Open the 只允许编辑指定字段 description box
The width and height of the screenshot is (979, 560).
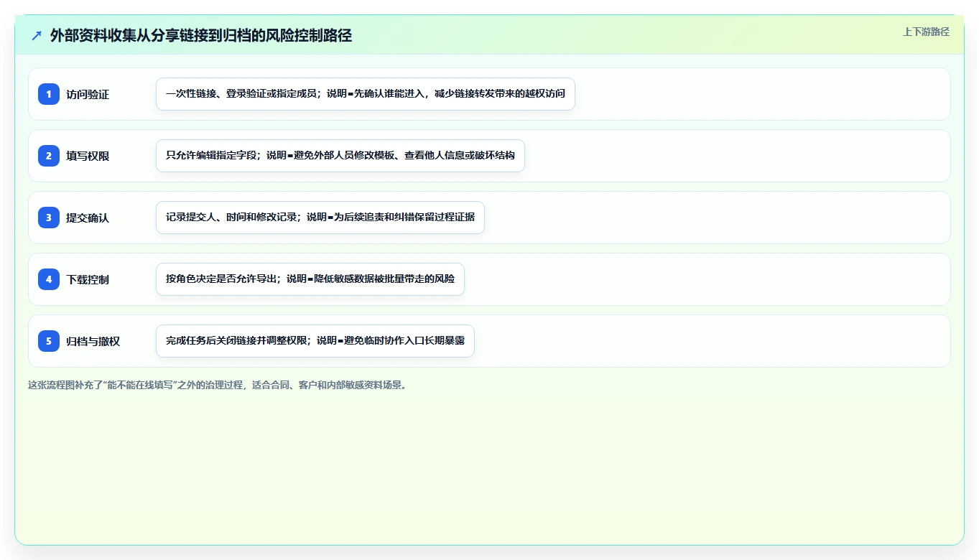point(340,156)
